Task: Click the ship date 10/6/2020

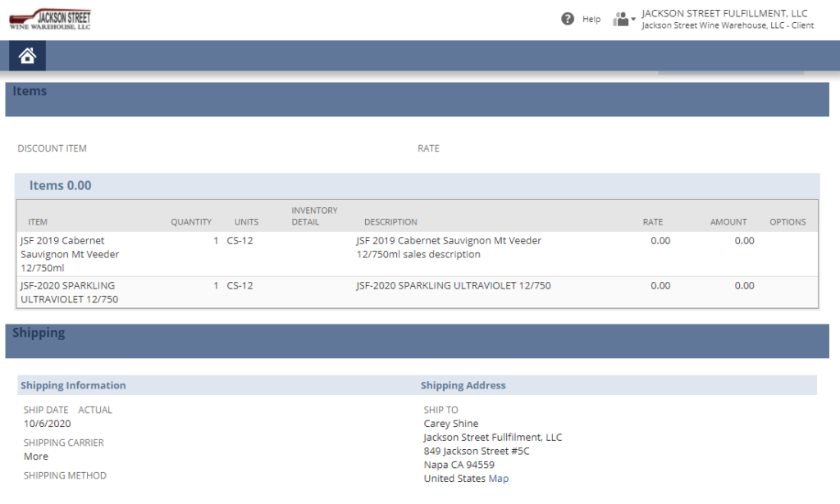Action: pyautogui.click(x=47, y=424)
